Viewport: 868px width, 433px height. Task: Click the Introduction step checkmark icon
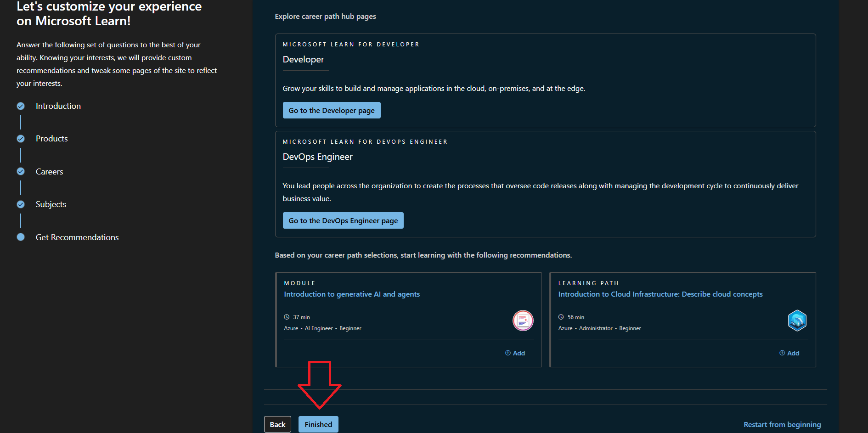(21, 106)
